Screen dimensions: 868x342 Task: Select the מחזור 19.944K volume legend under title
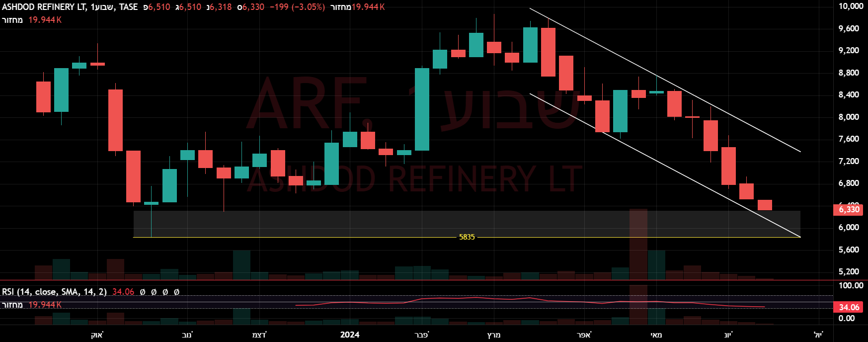tap(32, 20)
